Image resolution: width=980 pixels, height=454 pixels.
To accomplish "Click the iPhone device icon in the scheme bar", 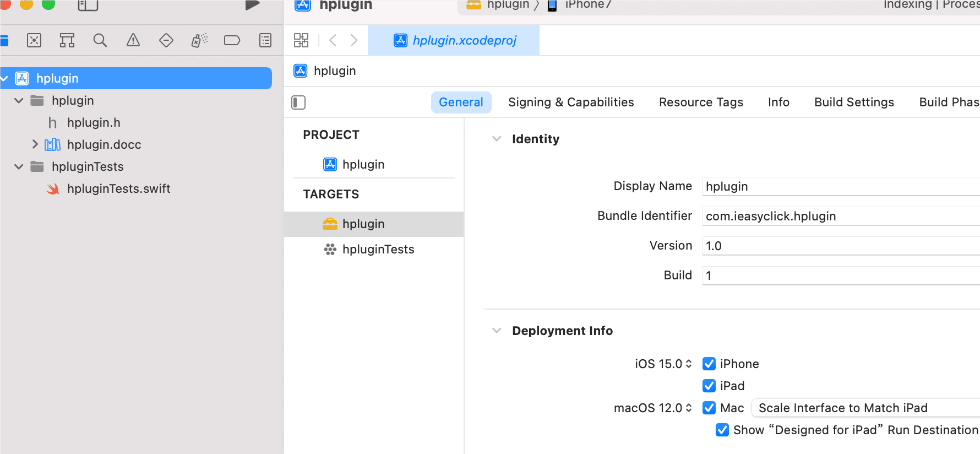I will click(552, 5).
